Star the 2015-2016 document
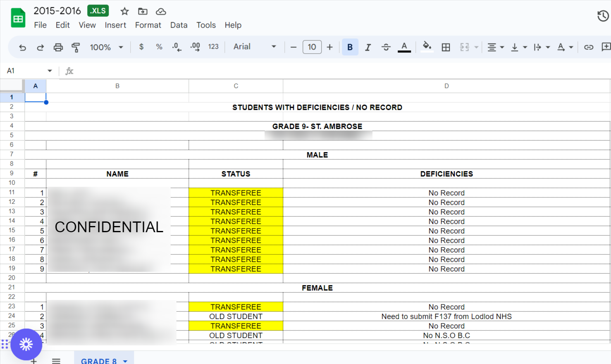Viewport: 611px width, 364px height. pos(124,11)
